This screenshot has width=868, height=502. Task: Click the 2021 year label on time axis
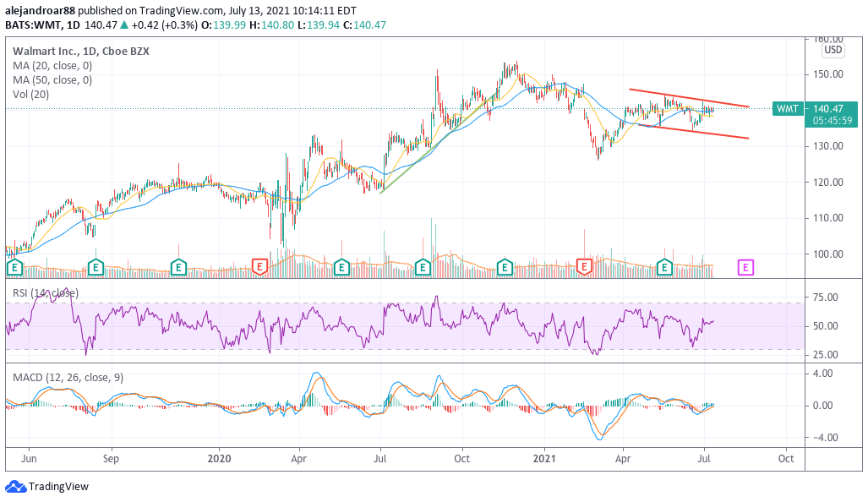544,459
